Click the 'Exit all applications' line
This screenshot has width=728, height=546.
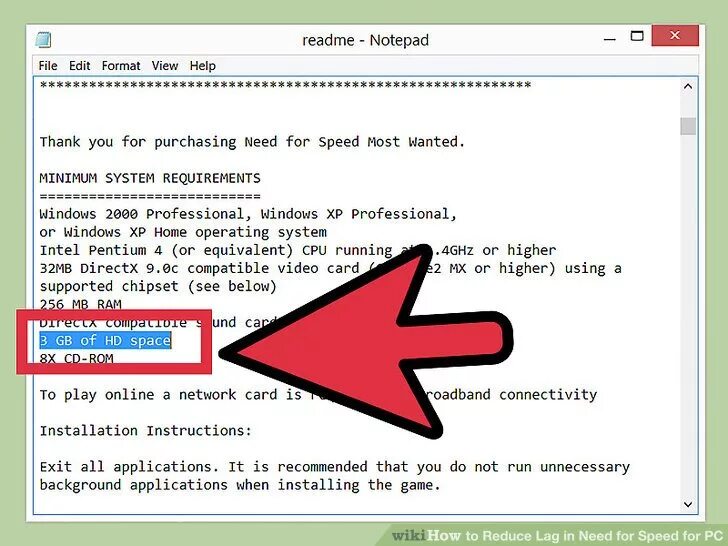(335, 467)
